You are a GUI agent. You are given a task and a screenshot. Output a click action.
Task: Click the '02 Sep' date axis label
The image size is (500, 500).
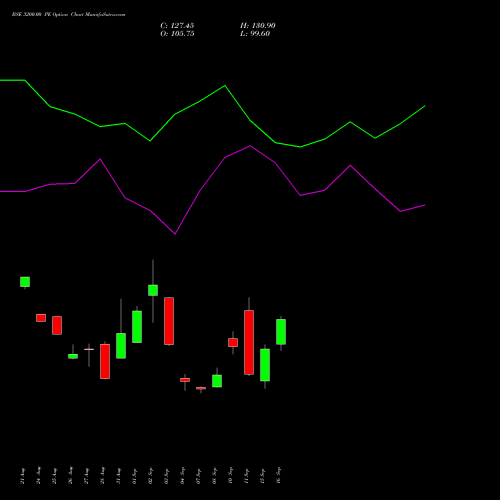tap(151, 476)
